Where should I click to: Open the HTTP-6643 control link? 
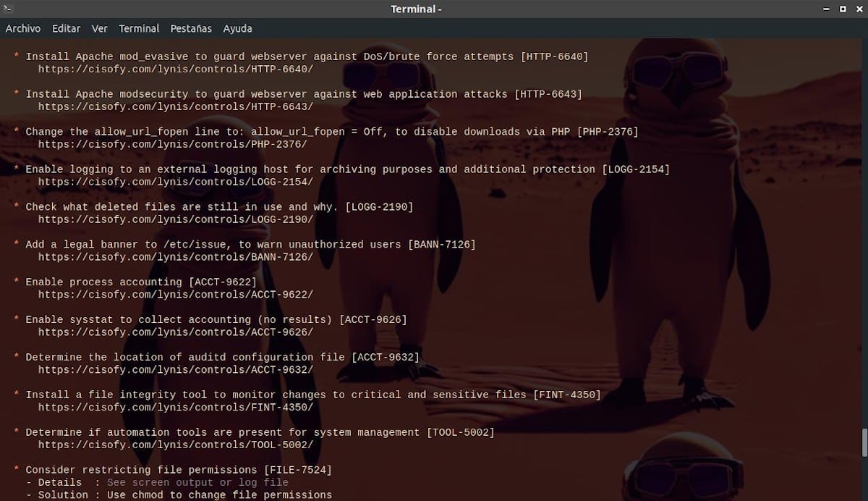pos(176,106)
